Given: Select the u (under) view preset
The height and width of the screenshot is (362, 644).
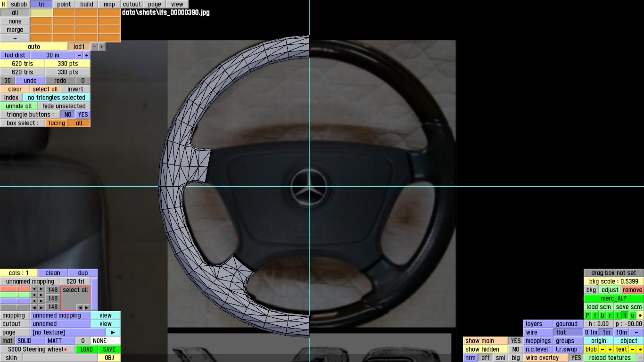Looking at the screenshot, I should pos(633,315).
